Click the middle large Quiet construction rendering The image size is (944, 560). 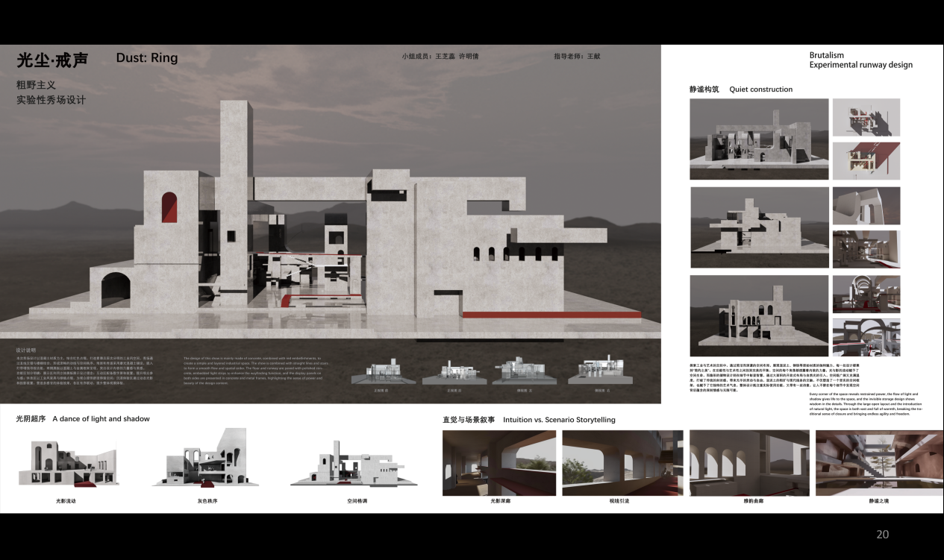click(759, 227)
